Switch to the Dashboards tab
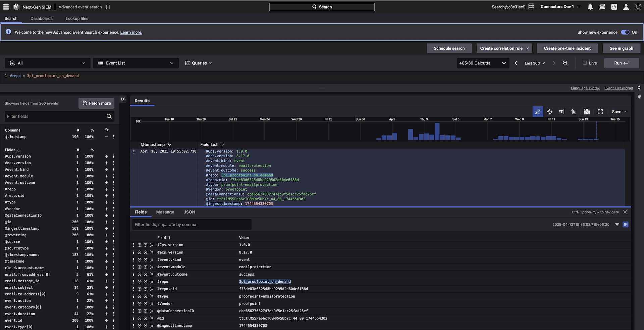 coord(42,18)
